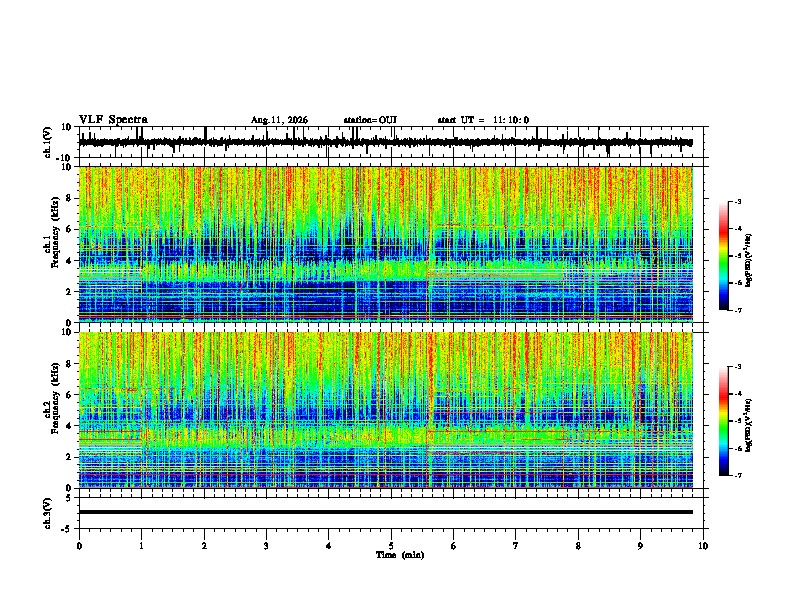This screenshot has width=792, height=612.
Task: Click time axis tick label '10'
Action: pos(703,546)
